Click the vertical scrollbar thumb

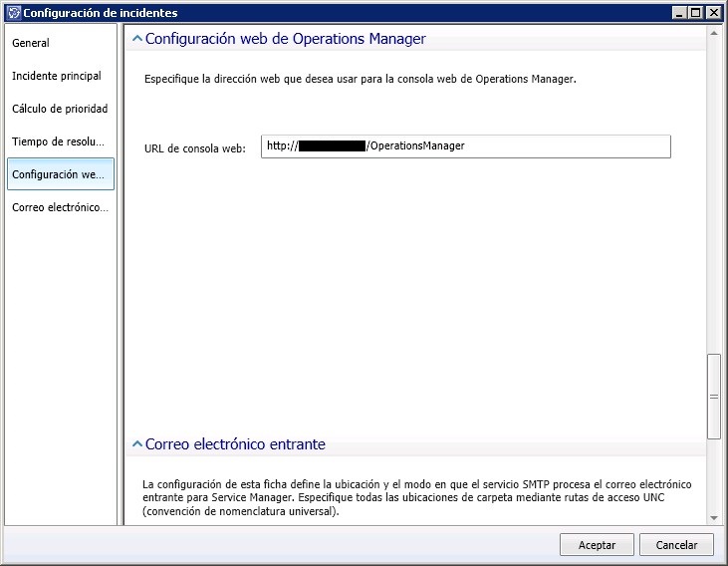[713, 396]
